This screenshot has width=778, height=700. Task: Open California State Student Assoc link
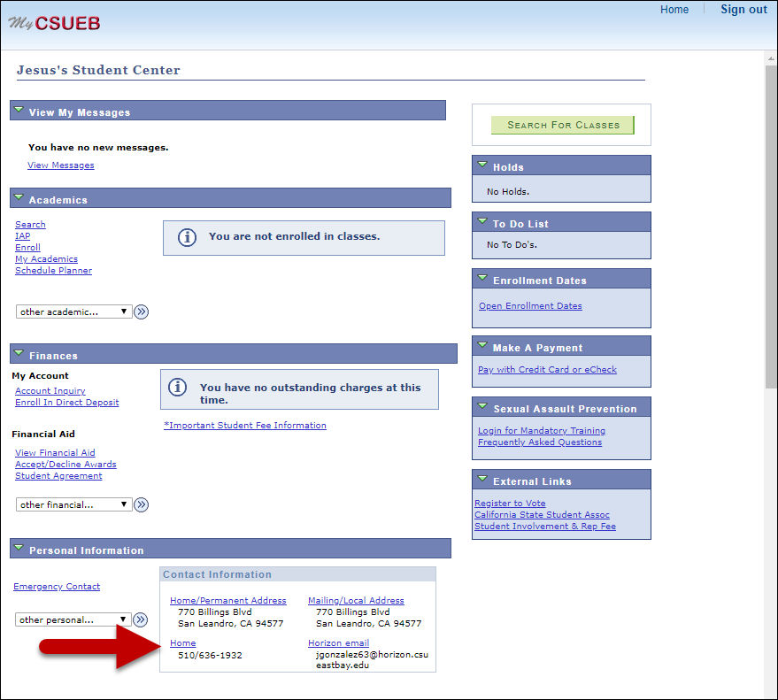[542, 515]
